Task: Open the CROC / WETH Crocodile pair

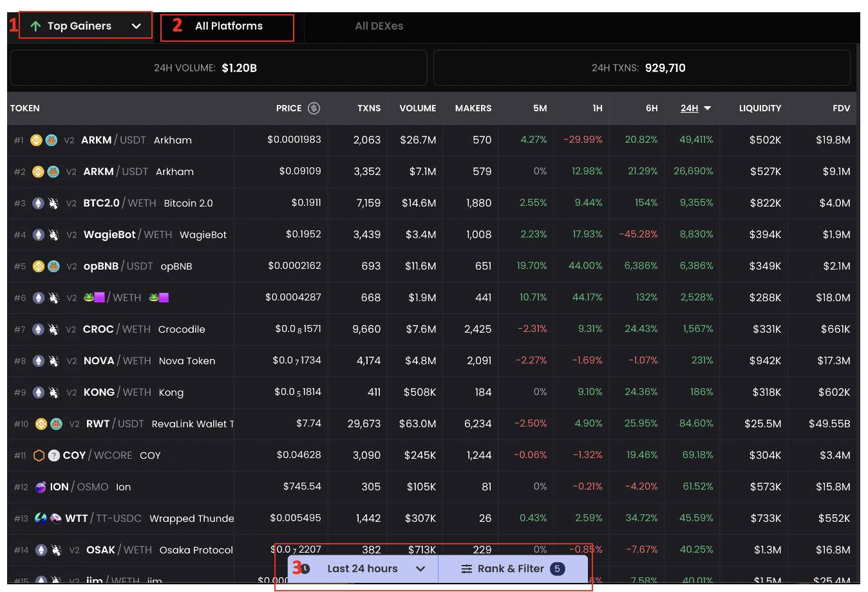Action: click(x=144, y=329)
